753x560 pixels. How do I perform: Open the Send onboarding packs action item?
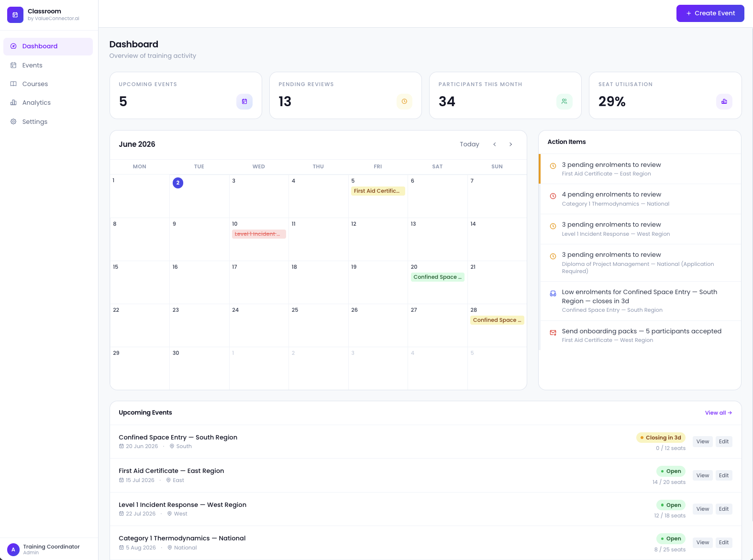[x=640, y=335]
